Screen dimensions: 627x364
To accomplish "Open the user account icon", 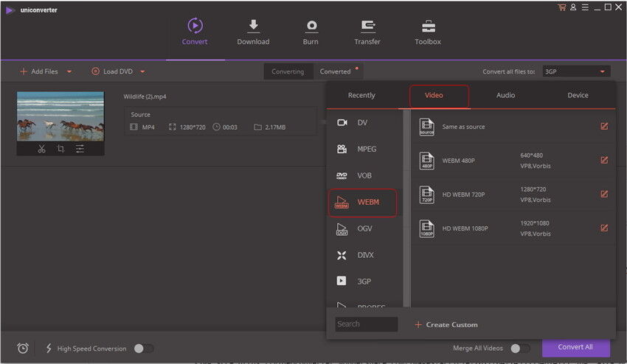I will (x=573, y=7).
